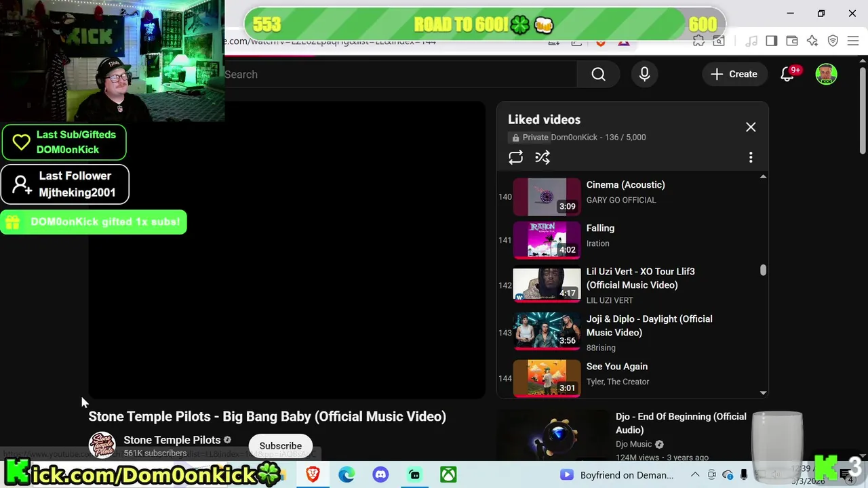The image size is (868, 488).
Task: Open Microsoft Edge in the taskbar
Action: [x=347, y=474]
